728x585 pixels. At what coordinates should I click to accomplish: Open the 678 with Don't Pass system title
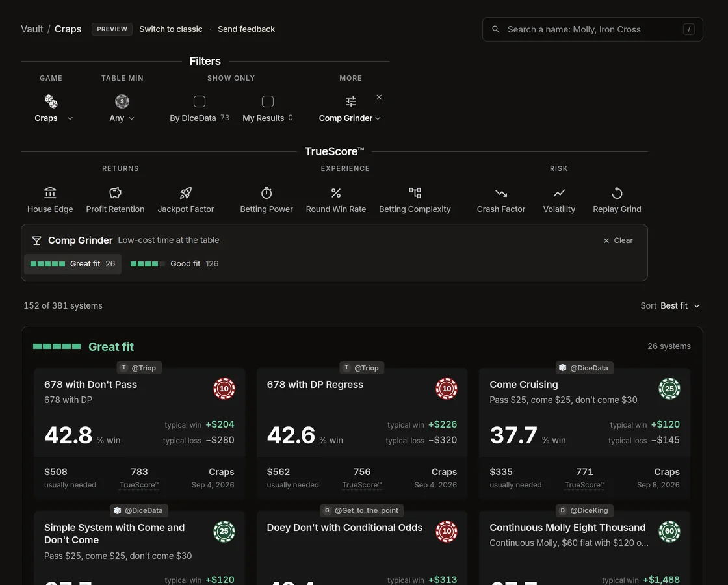point(90,384)
